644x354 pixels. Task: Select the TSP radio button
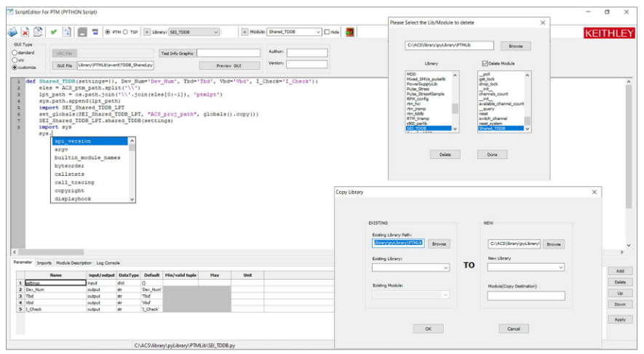pyautogui.click(x=125, y=32)
